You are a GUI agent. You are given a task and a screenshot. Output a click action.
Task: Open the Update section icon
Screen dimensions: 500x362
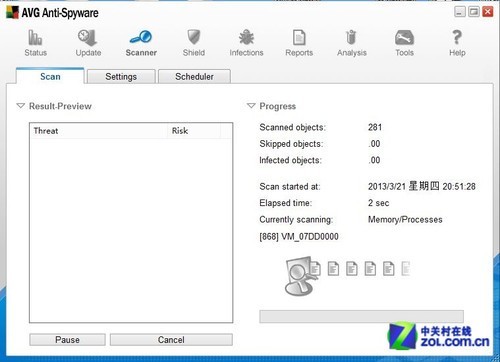tap(88, 37)
